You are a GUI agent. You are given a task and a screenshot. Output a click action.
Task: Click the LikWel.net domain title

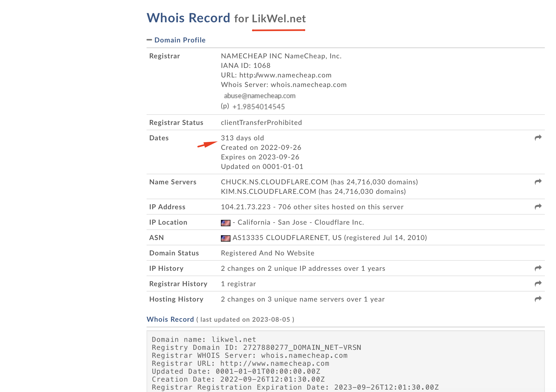[279, 19]
